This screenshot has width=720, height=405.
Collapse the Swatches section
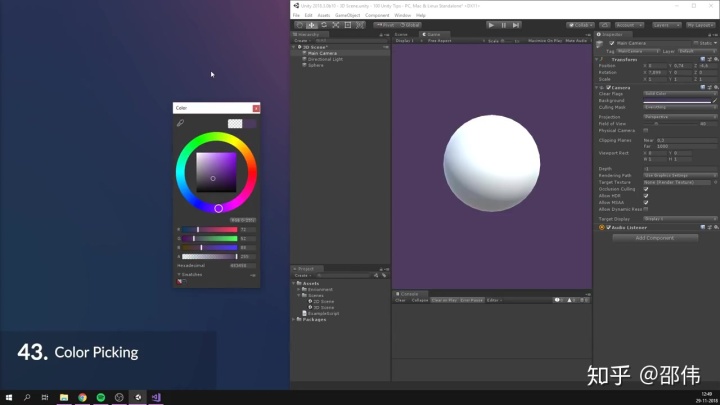click(x=179, y=275)
